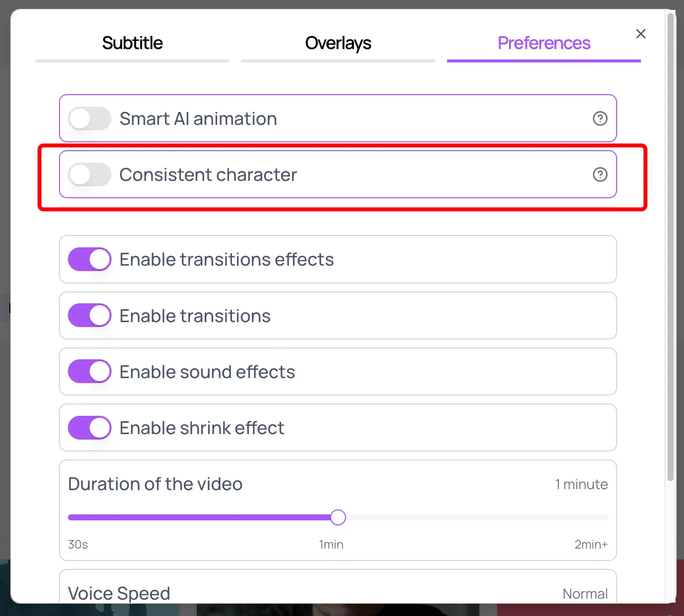
Task: Select the Preferences tab
Action: point(544,43)
